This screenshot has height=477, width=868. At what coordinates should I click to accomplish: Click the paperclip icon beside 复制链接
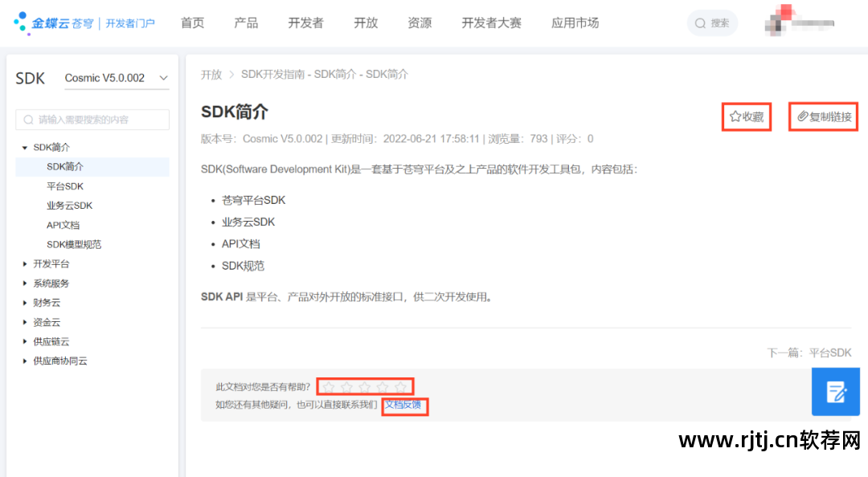point(803,116)
